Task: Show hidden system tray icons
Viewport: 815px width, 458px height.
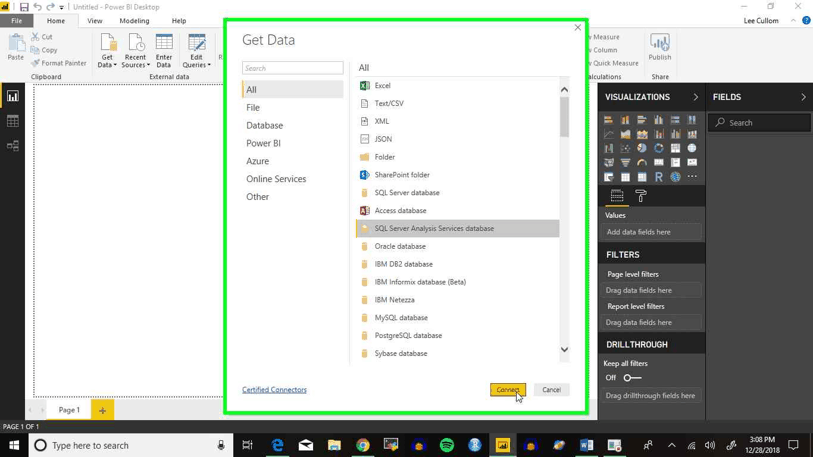Action: tap(672, 446)
